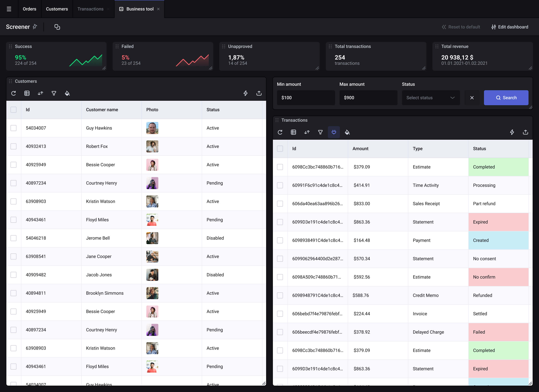The height and width of the screenshot is (392, 539).
Task: Export the Transactions table
Action: pos(525,132)
